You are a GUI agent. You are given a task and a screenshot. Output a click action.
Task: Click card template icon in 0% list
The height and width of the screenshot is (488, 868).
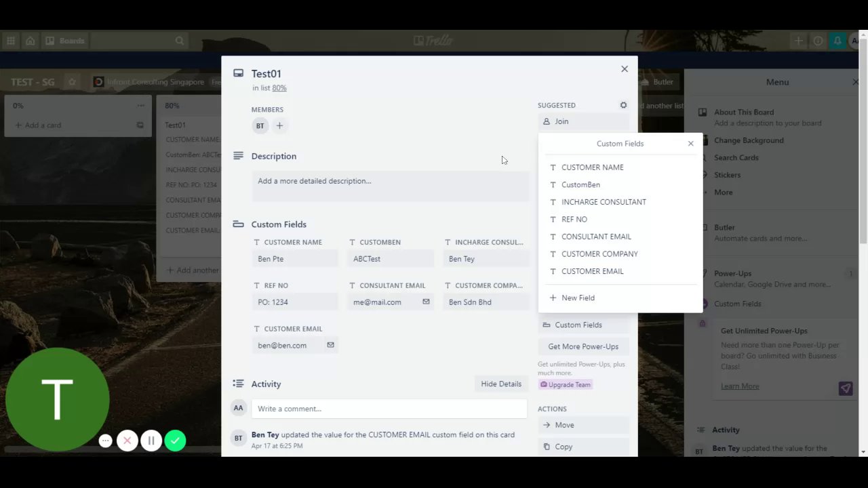click(140, 125)
